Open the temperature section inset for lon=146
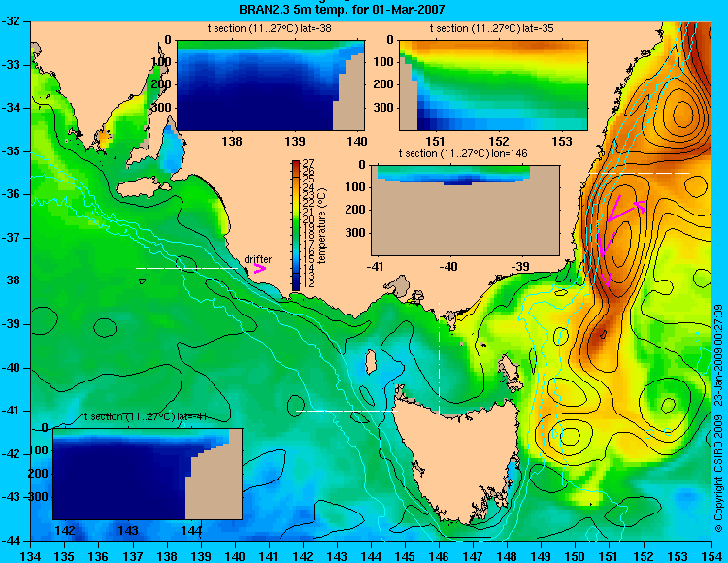This screenshot has height=563, width=728. 465,210
